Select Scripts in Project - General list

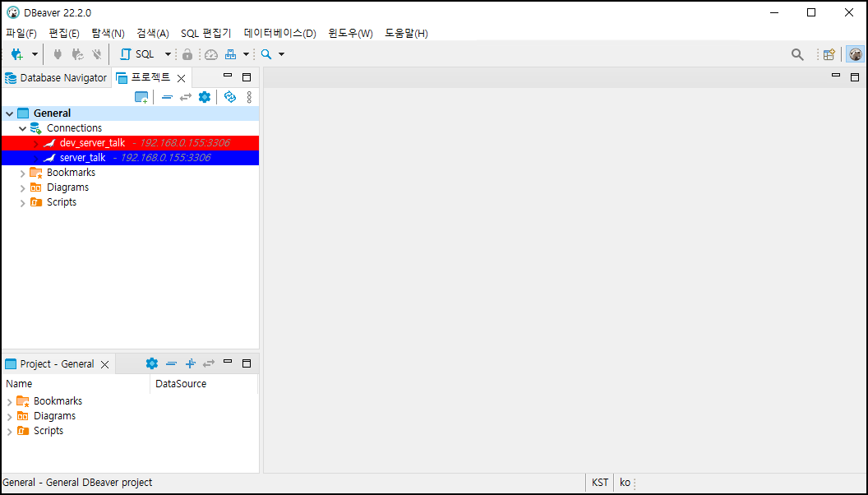48,430
